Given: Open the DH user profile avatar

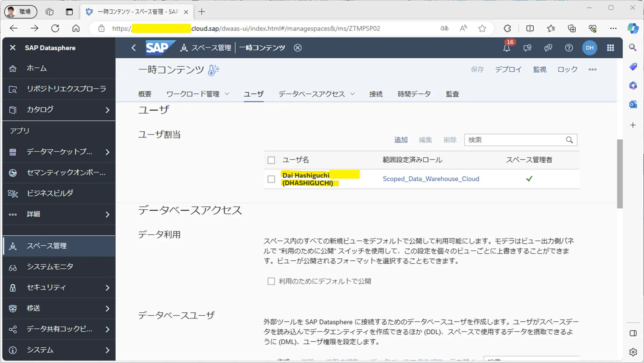Looking at the screenshot, I should [589, 48].
